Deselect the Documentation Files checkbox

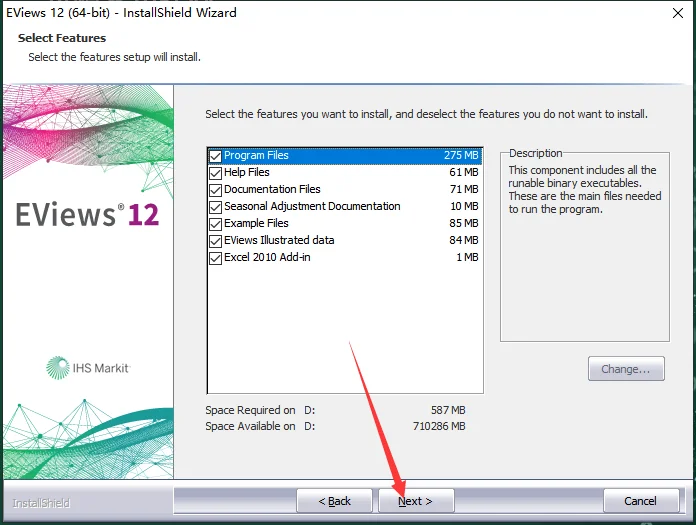[x=215, y=190]
